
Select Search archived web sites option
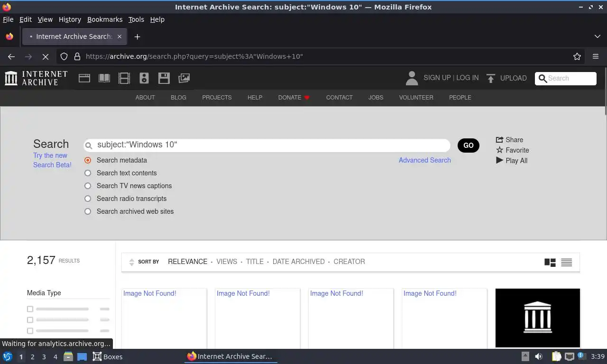88,211
